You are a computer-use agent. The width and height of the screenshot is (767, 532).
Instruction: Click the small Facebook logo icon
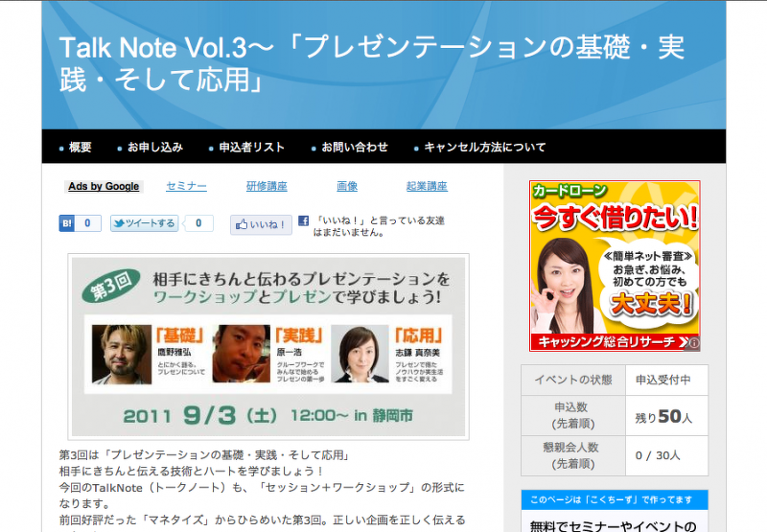[x=303, y=220]
